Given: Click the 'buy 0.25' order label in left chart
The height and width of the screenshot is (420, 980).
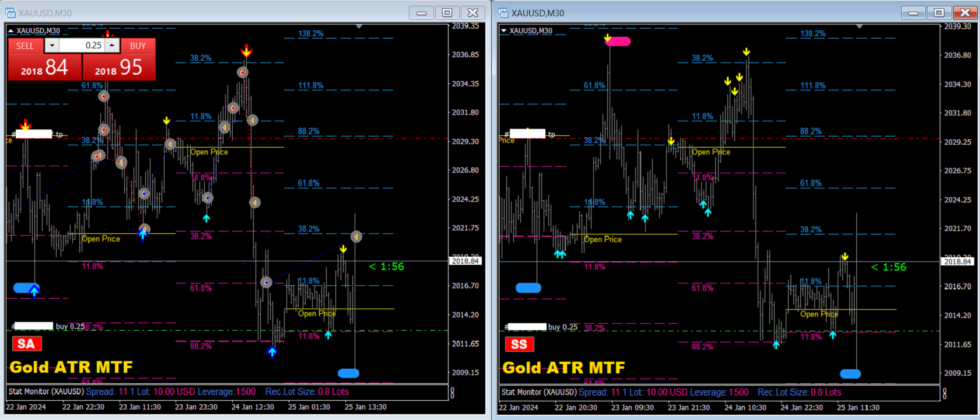Looking at the screenshot, I should pyautogui.click(x=70, y=327).
